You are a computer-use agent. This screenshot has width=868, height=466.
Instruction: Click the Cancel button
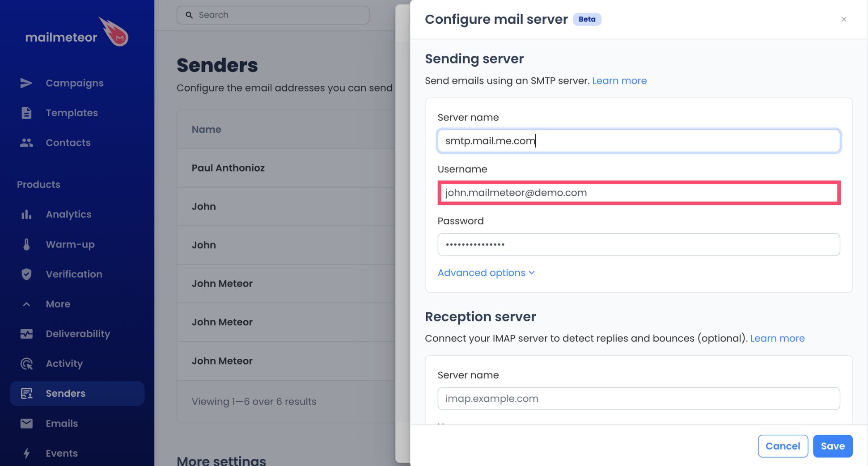(x=783, y=446)
